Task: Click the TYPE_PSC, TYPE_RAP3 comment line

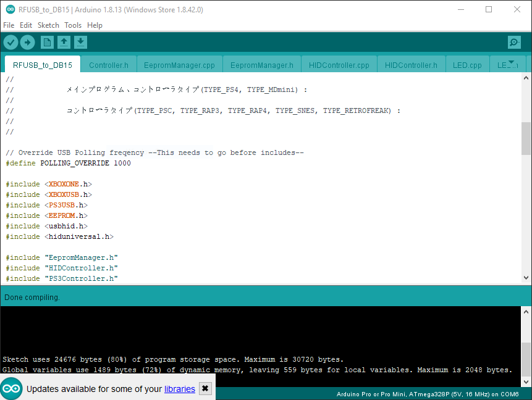Action: [203, 110]
